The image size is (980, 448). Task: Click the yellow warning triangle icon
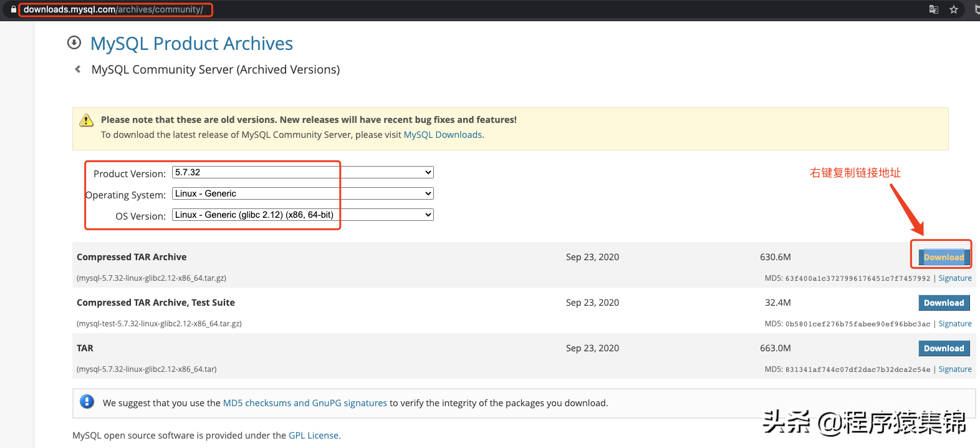tap(87, 120)
